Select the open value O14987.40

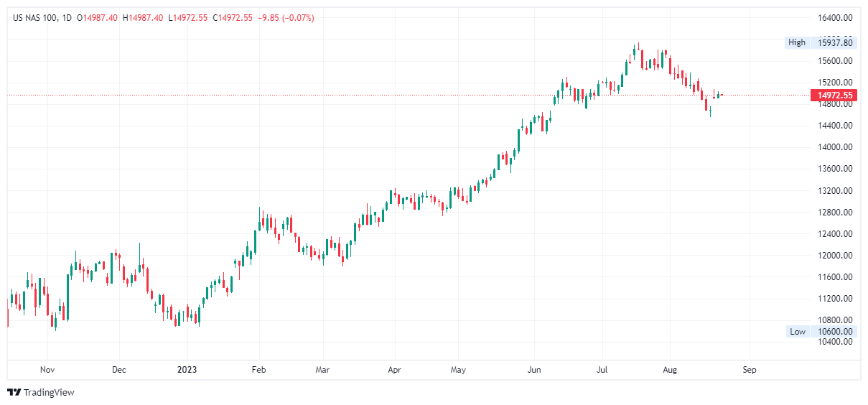tap(101, 18)
